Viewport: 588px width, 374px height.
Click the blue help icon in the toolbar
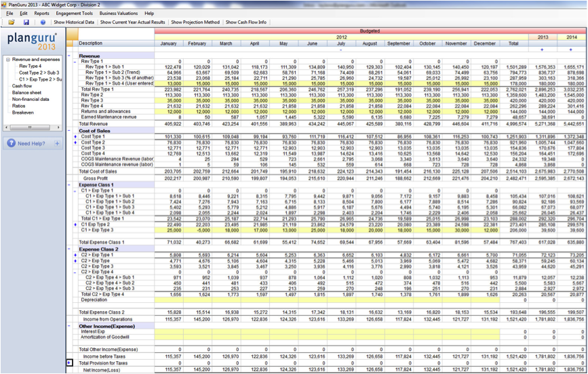[x=43, y=22]
